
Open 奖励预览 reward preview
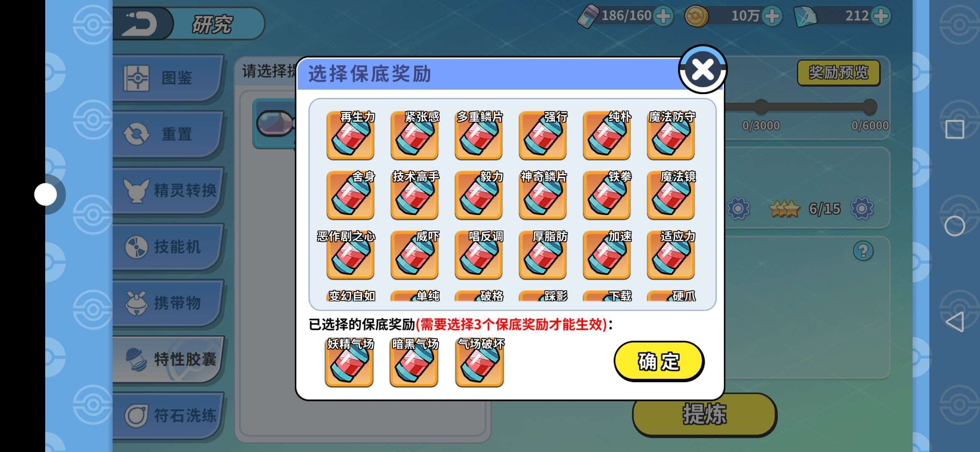coord(838,72)
